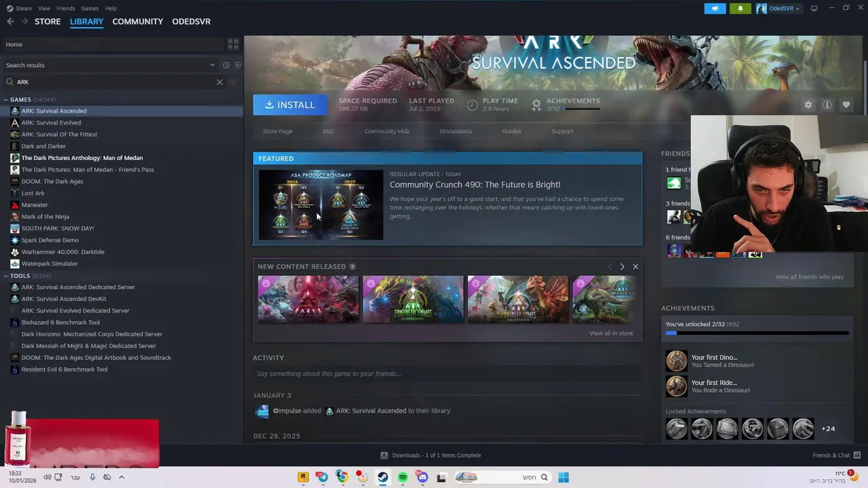The height and width of the screenshot is (488, 868).
Task: Open the DLC link
Action: tap(328, 131)
